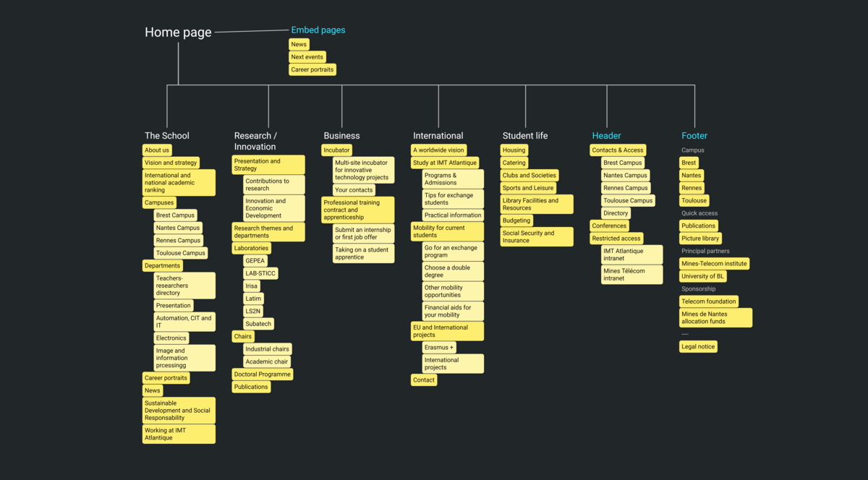
Task: Click the Doctoral Programme card
Action: tap(263, 374)
